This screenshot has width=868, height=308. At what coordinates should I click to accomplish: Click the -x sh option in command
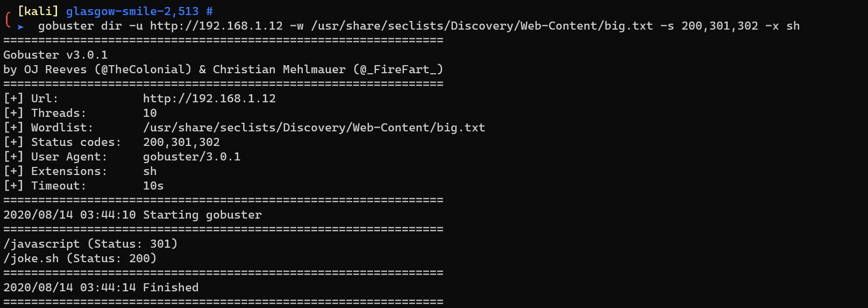point(782,26)
